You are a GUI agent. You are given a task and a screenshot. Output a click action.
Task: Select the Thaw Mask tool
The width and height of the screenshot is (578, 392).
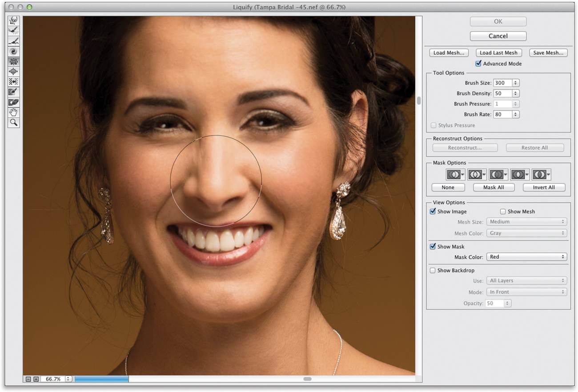(14, 102)
